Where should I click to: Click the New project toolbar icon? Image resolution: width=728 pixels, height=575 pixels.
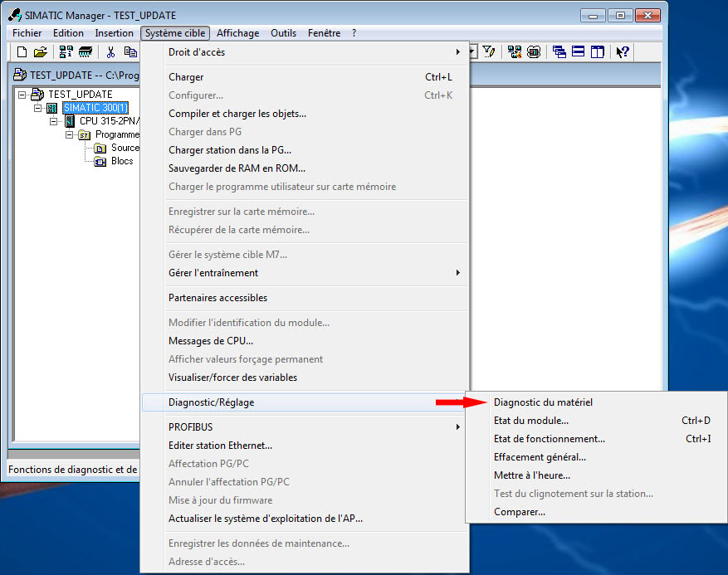22,52
